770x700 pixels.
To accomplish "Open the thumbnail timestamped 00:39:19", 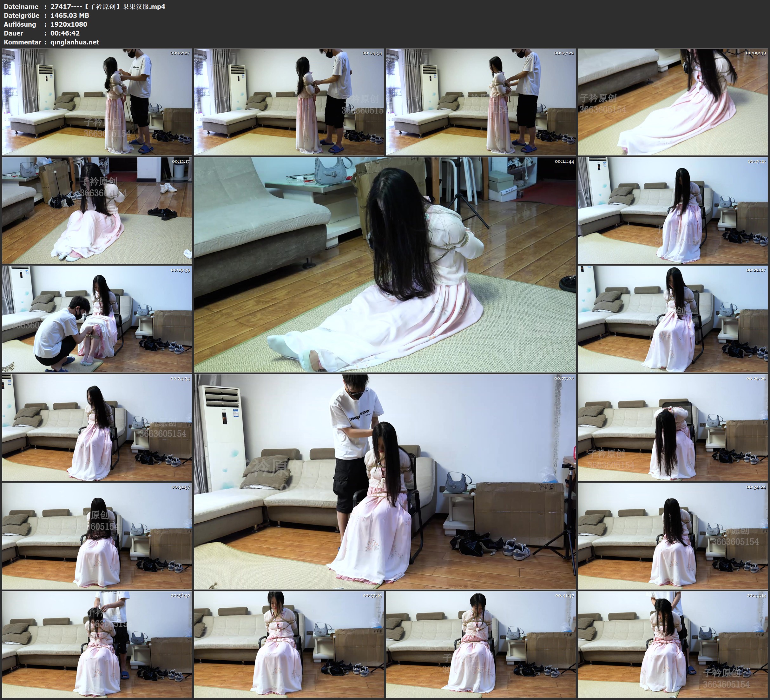I will pos(289,644).
